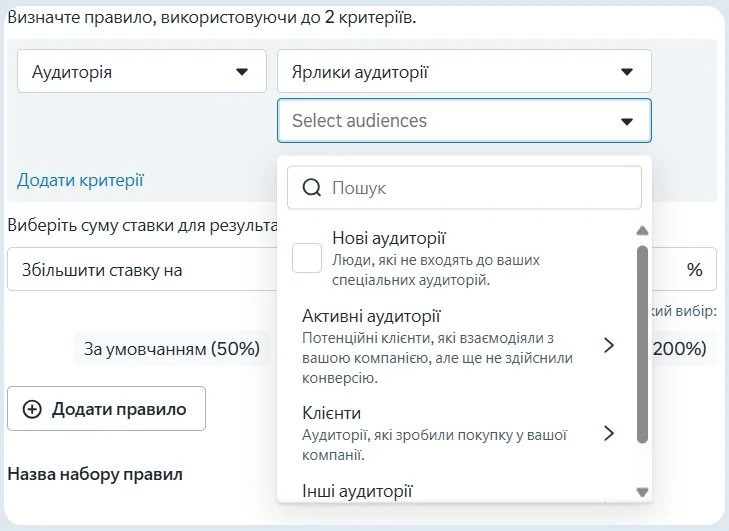Click the chevron next to Активні аудиторії
The height and width of the screenshot is (531, 729).
point(609,345)
